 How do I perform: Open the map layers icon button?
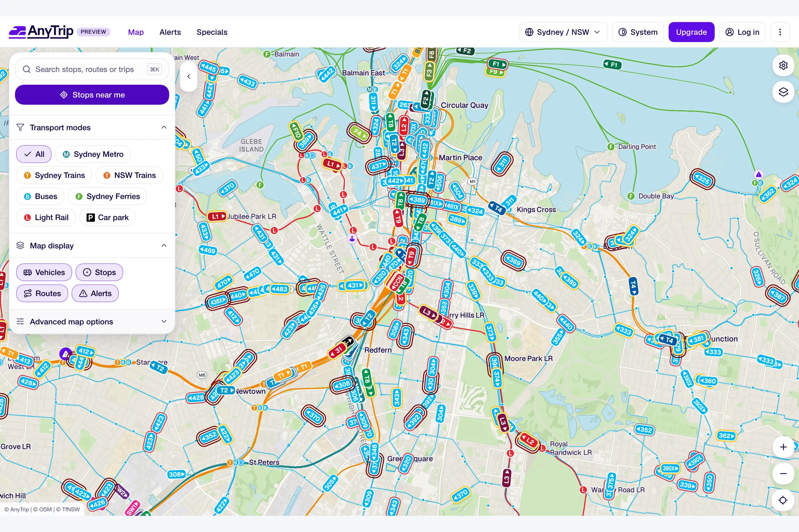(x=783, y=92)
